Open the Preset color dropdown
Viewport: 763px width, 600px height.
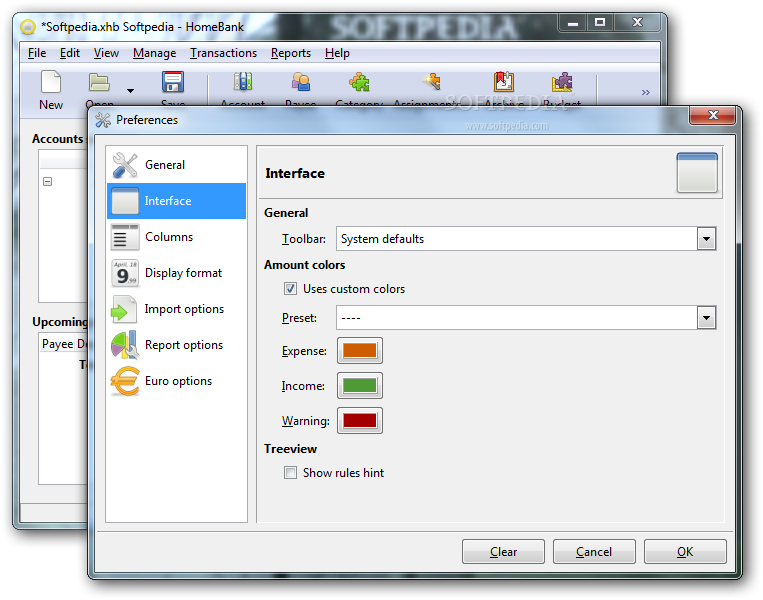pos(526,318)
